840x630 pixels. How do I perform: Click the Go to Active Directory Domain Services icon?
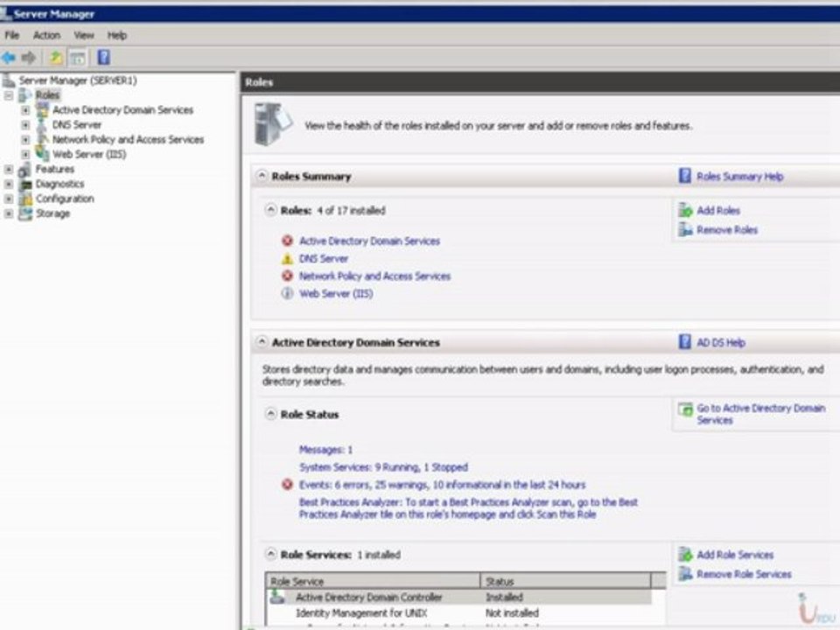coord(685,409)
